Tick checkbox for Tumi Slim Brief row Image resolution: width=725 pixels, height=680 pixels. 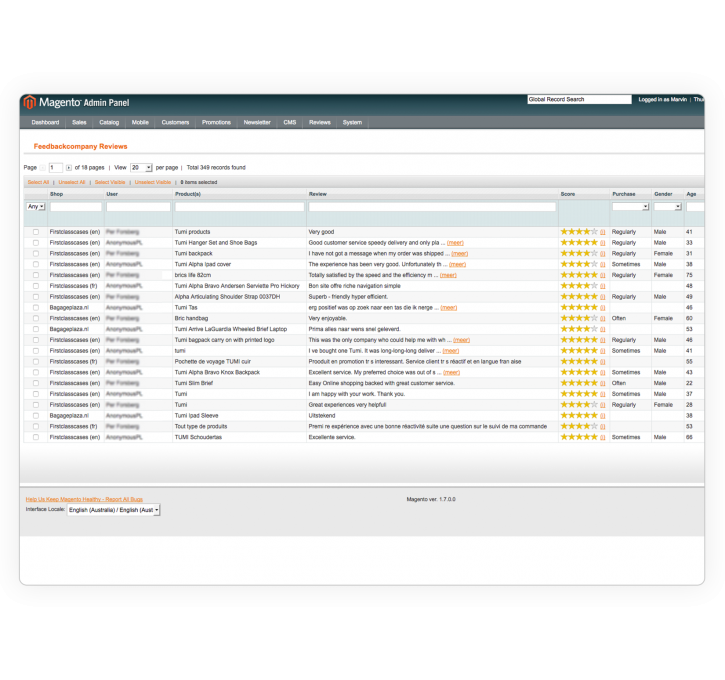(x=36, y=383)
